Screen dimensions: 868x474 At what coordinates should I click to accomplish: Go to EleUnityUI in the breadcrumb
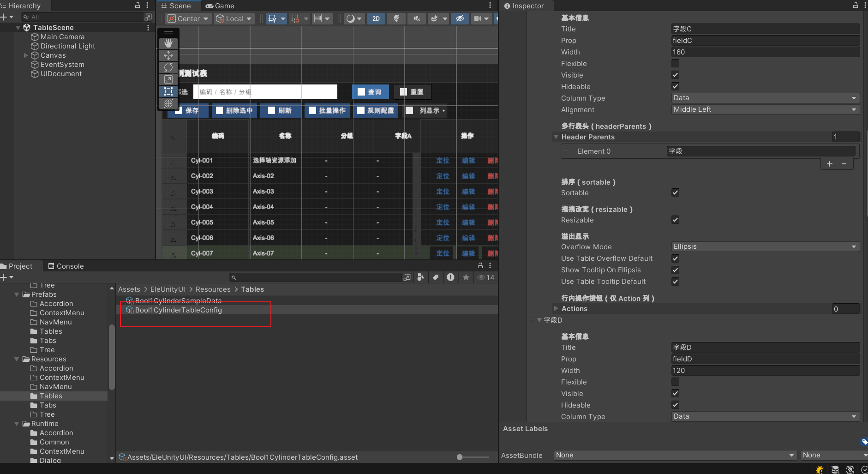(168, 289)
